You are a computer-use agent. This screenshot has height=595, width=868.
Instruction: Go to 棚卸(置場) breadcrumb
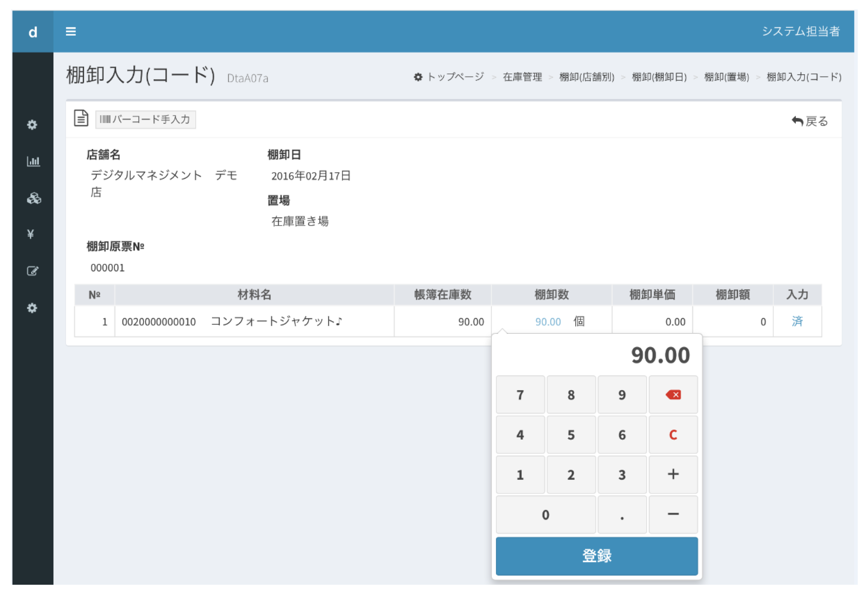click(x=727, y=77)
